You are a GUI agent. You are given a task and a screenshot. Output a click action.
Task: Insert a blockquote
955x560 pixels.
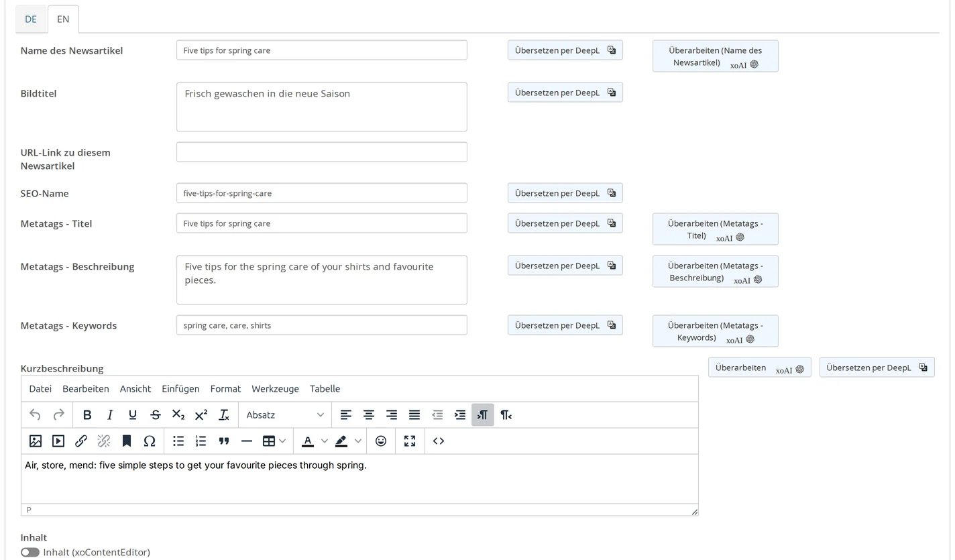click(x=224, y=441)
